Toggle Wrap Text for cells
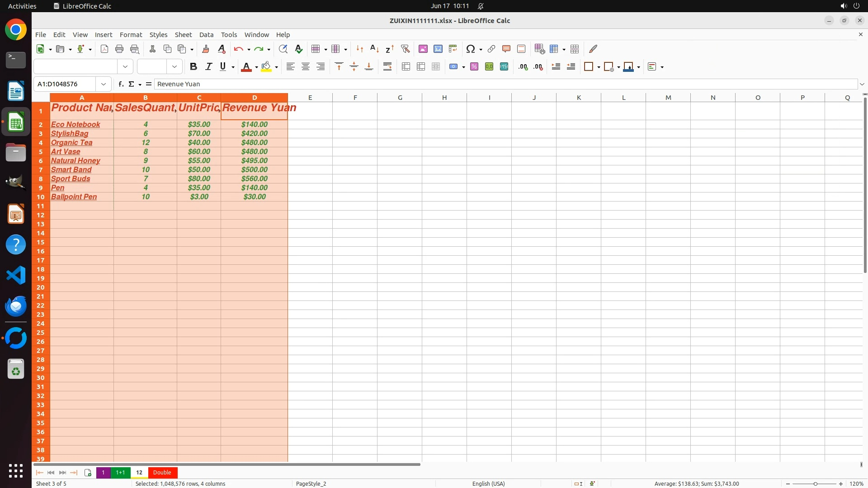868x488 pixels. 387,67
